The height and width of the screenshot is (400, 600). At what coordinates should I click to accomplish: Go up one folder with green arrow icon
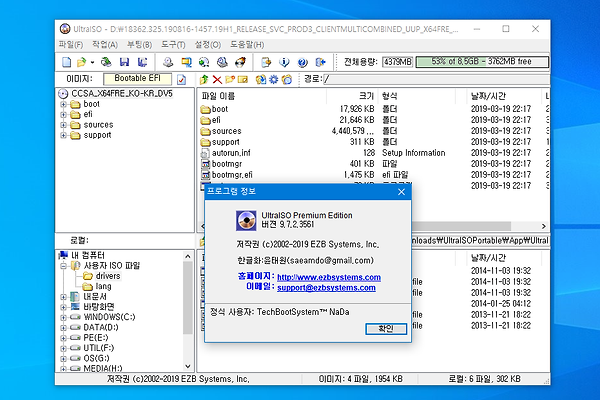coord(204,79)
